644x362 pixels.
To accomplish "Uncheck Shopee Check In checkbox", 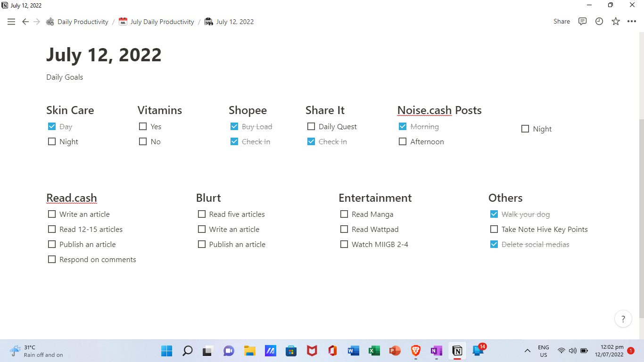I will [x=234, y=141].
